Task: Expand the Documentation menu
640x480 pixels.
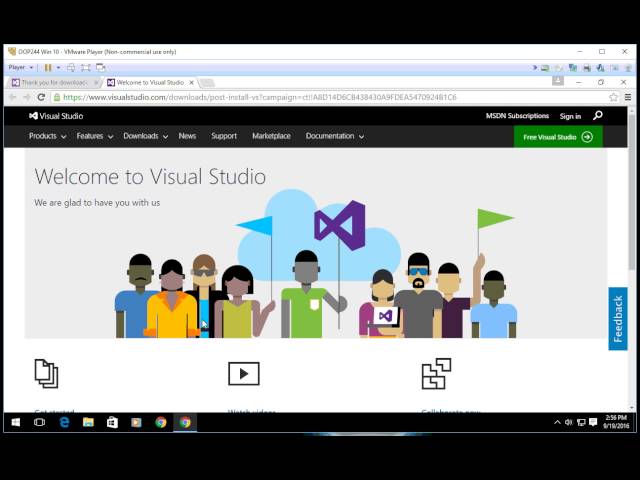Action: coord(335,136)
